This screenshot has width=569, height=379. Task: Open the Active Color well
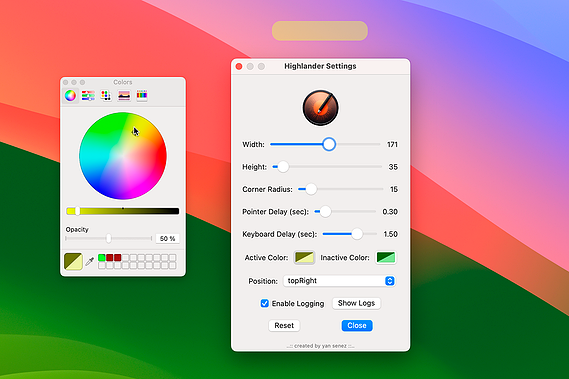[304, 257]
